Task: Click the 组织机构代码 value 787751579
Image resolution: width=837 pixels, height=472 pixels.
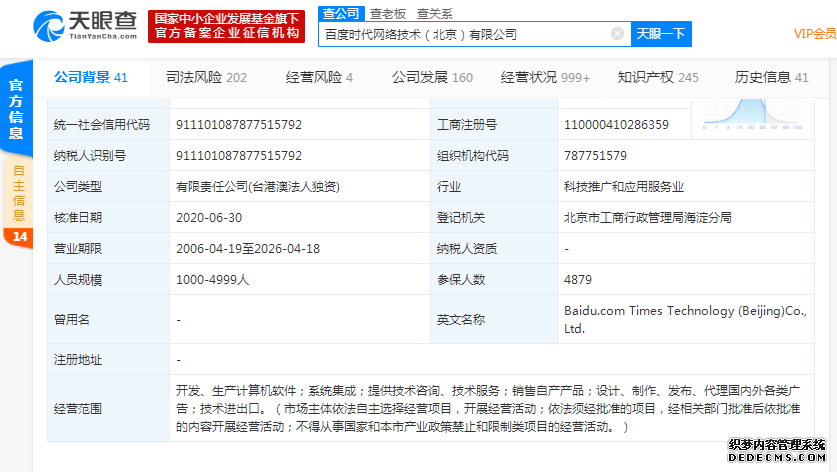Action: coord(595,156)
